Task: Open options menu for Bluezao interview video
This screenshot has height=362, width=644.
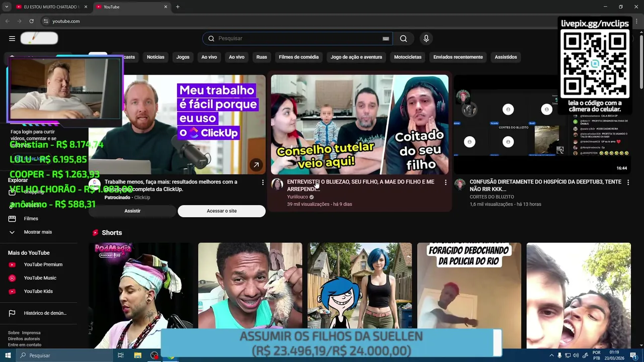Action: tap(445, 183)
